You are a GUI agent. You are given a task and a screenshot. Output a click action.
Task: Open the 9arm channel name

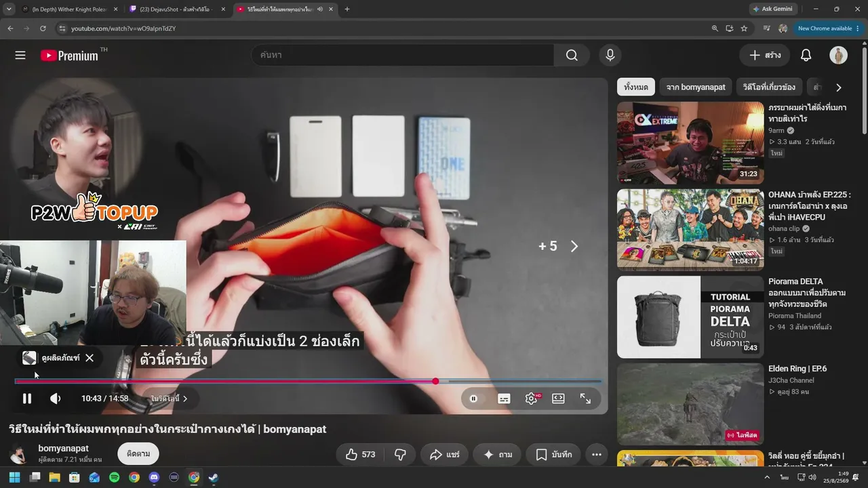point(776,131)
